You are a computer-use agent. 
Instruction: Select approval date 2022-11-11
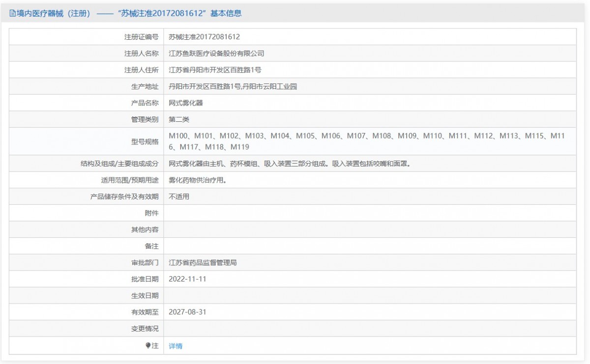(x=187, y=279)
